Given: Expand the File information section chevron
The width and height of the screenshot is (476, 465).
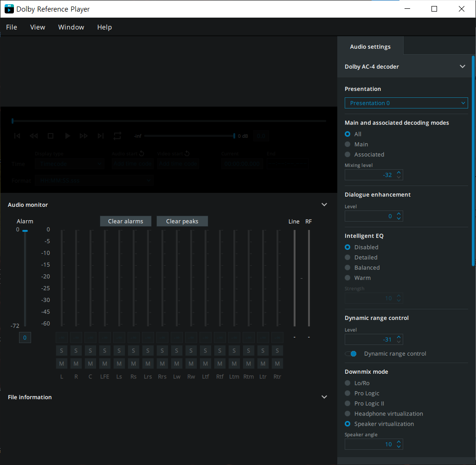Looking at the screenshot, I should pyautogui.click(x=324, y=397).
